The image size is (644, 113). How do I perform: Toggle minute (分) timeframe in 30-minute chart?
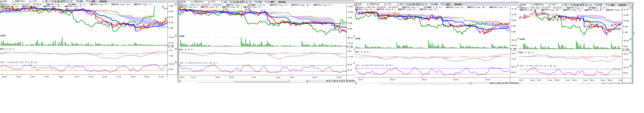coord(419,4)
